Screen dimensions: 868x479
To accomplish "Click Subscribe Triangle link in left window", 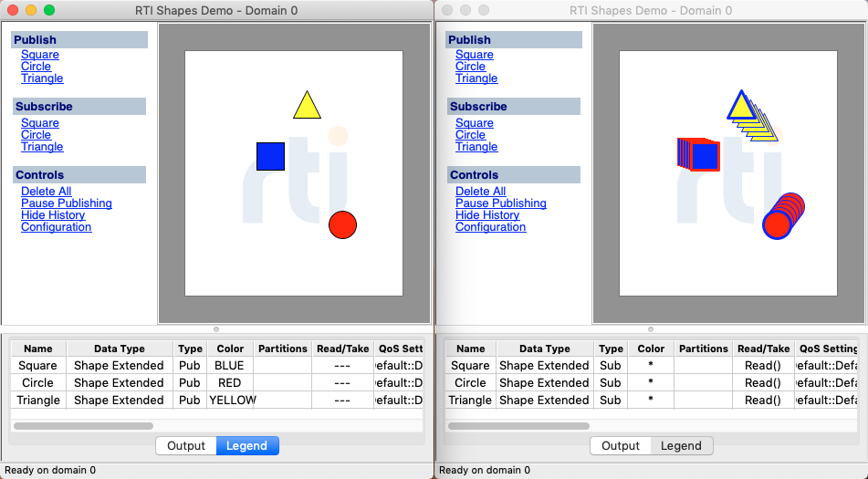I will pyautogui.click(x=42, y=147).
